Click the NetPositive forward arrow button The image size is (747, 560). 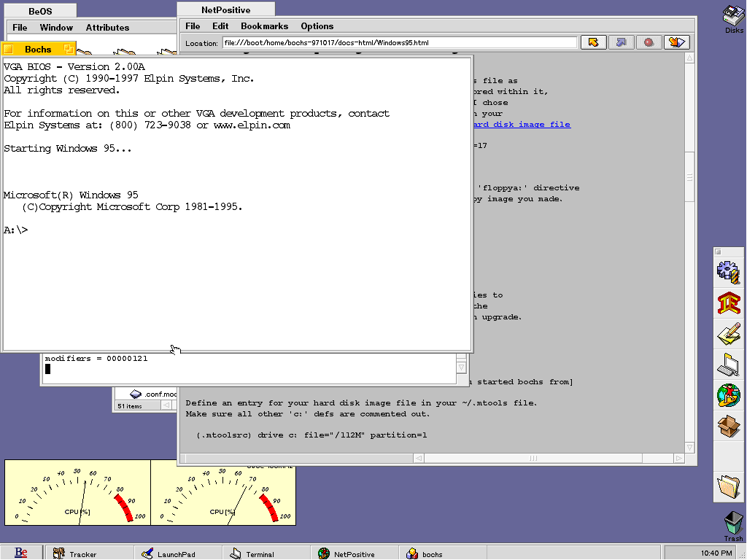(x=621, y=42)
